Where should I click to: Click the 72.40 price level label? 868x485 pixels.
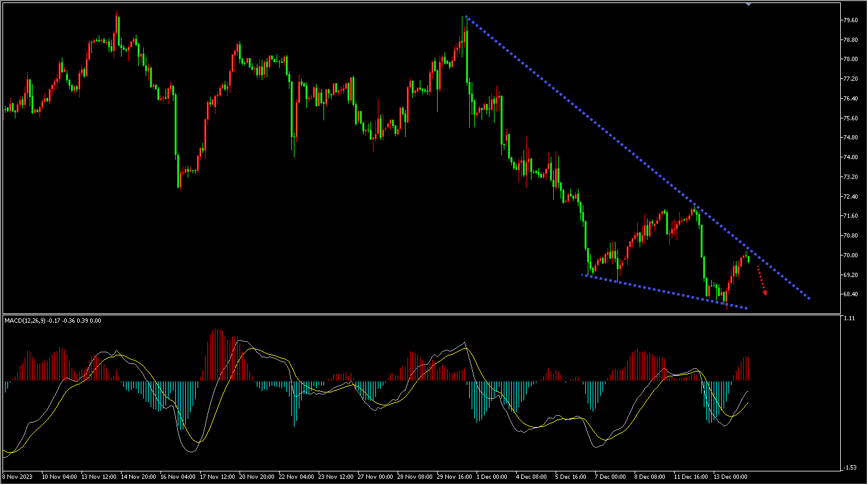849,196
